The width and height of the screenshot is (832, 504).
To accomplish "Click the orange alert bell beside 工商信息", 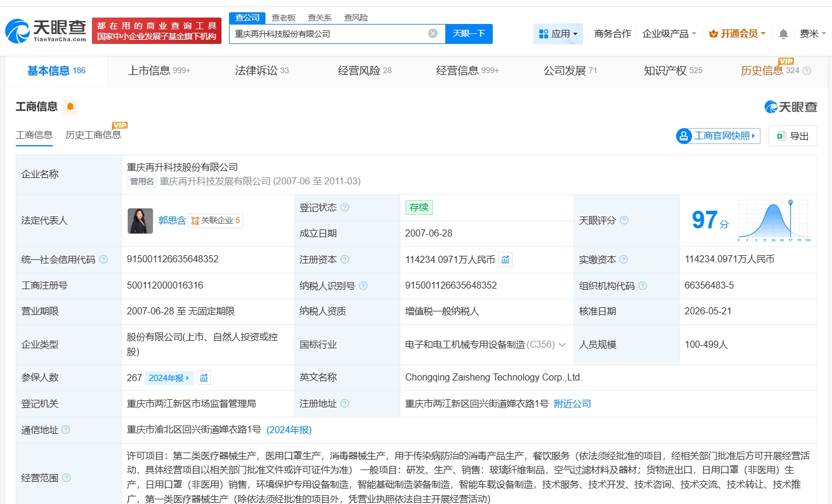I will (70, 107).
